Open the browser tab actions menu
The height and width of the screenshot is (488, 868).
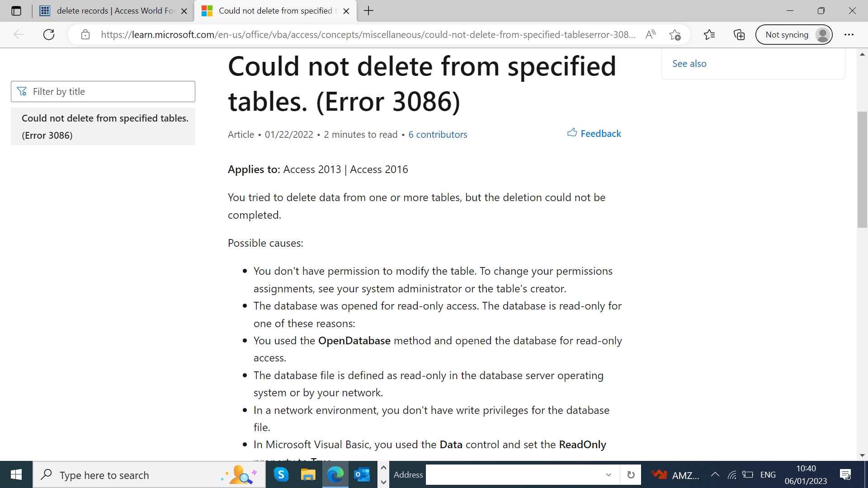[x=16, y=10]
